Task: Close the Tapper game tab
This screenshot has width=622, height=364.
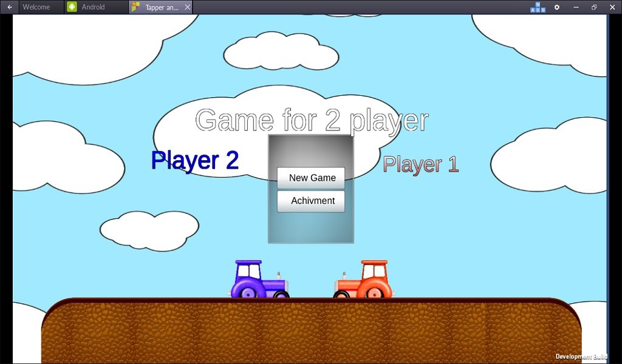Action: click(x=188, y=7)
